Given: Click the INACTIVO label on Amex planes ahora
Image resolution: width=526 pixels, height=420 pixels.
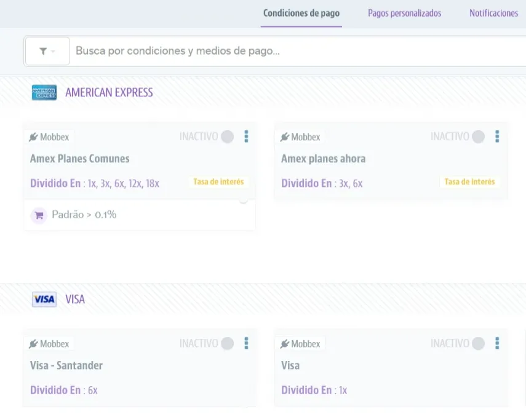Looking at the screenshot, I should pyautogui.click(x=450, y=137).
